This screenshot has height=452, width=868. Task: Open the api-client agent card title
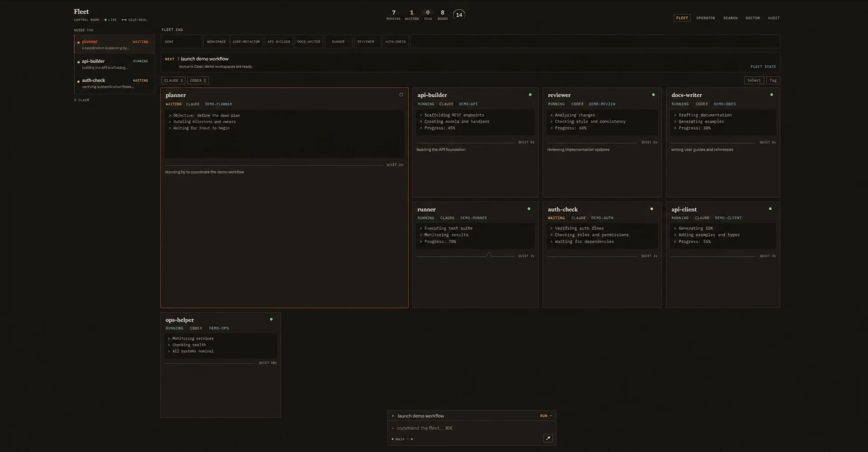pyautogui.click(x=684, y=210)
